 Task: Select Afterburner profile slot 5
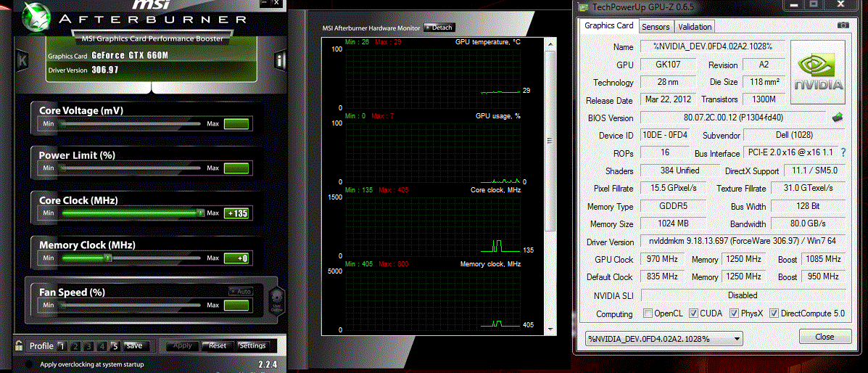(115, 346)
